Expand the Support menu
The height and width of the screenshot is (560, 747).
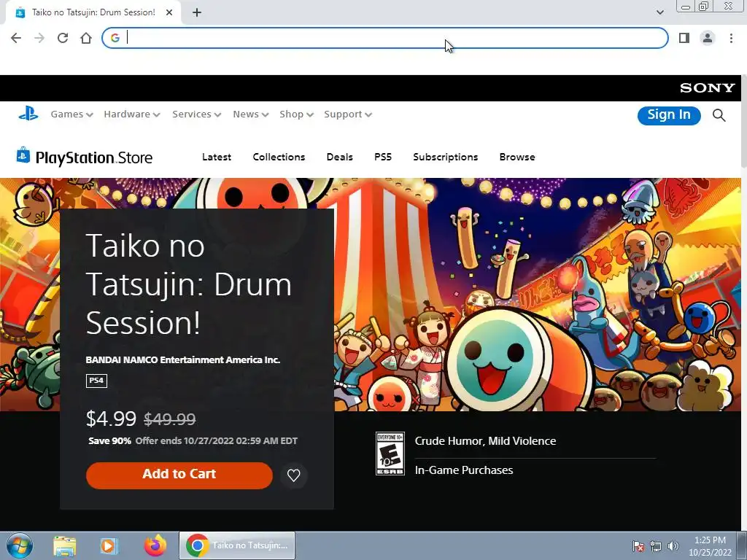pos(348,114)
